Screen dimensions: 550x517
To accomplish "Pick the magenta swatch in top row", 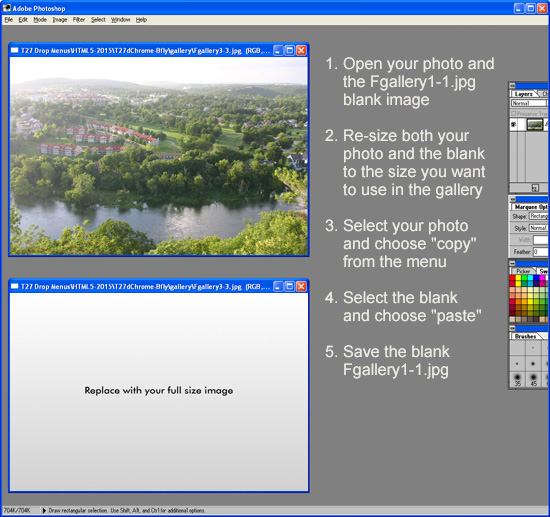I will tap(542, 278).
